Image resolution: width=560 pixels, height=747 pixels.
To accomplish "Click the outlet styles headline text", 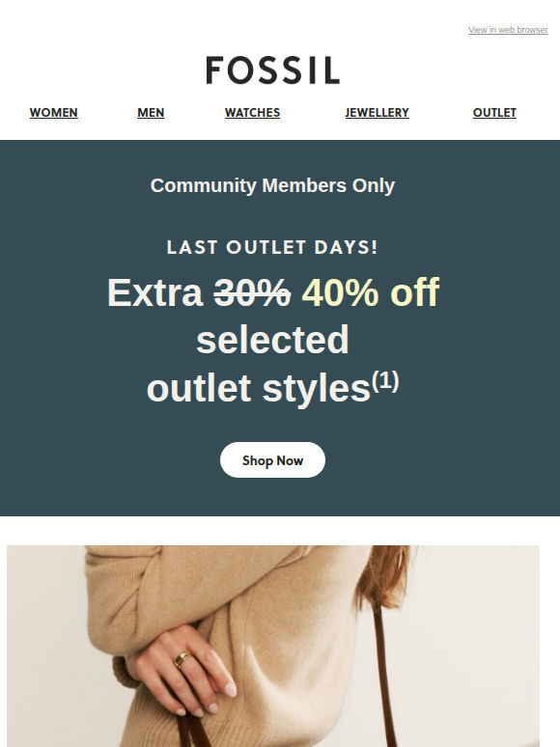I will pos(259,388).
